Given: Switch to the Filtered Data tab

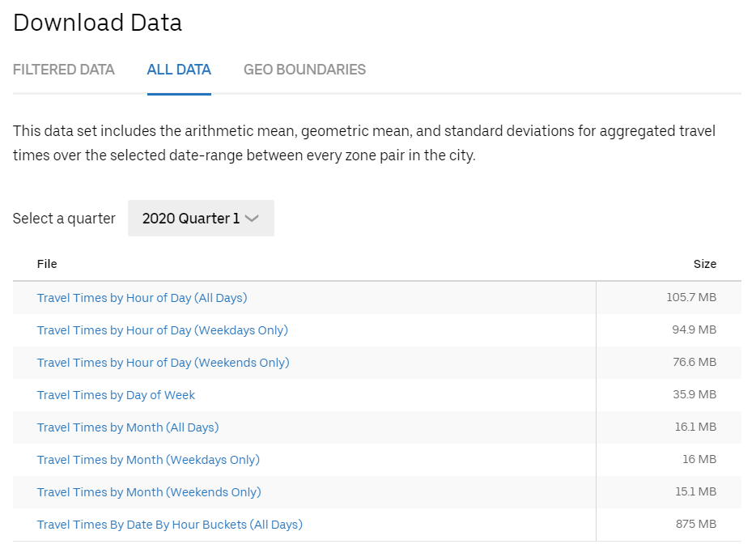Looking at the screenshot, I should point(64,70).
